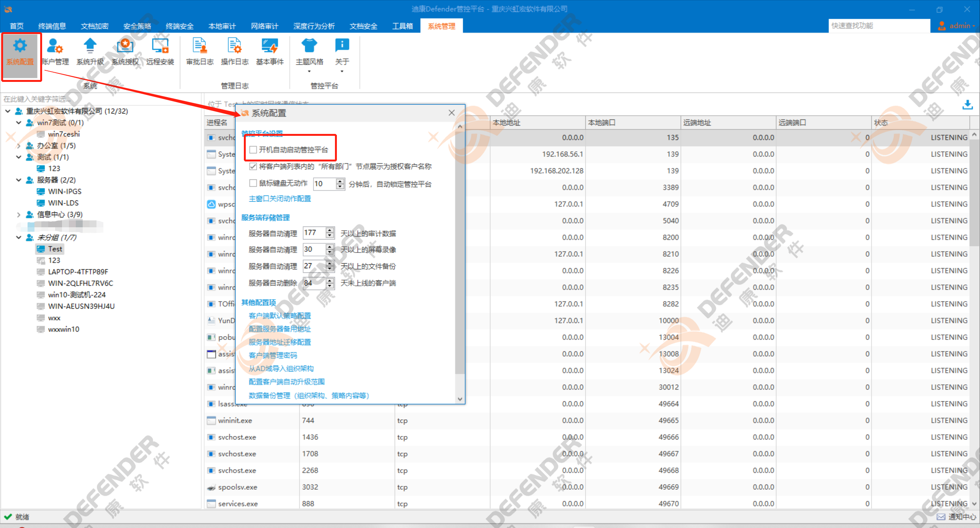Click the 快速查找功能 search field
Screen dimensions: 980x528
pyautogui.click(x=879, y=26)
